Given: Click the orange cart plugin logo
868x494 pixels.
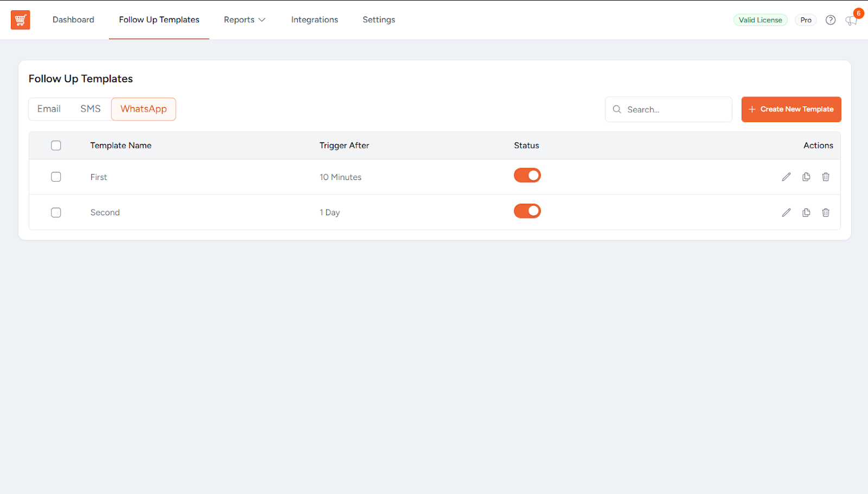Looking at the screenshot, I should click(20, 20).
